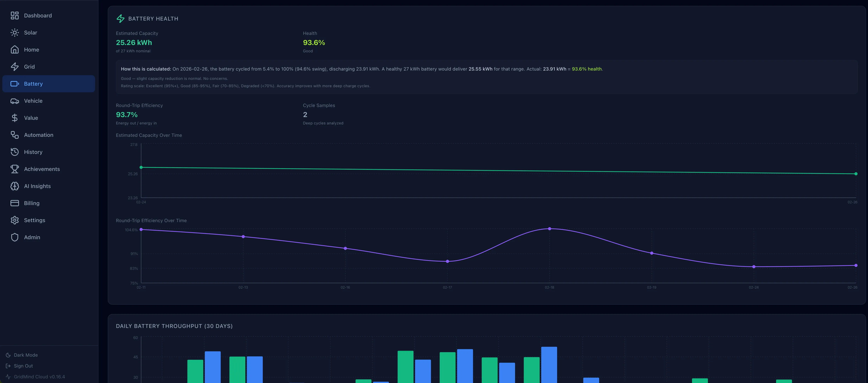Click the Sign Out link
This screenshot has height=383, width=868.
pos(23,366)
